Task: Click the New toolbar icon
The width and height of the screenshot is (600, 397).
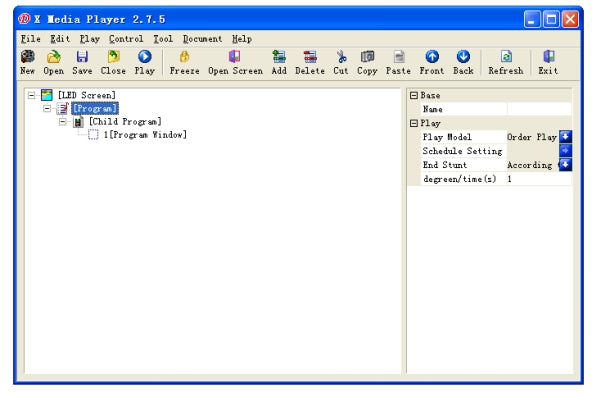Action: click(28, 57)
